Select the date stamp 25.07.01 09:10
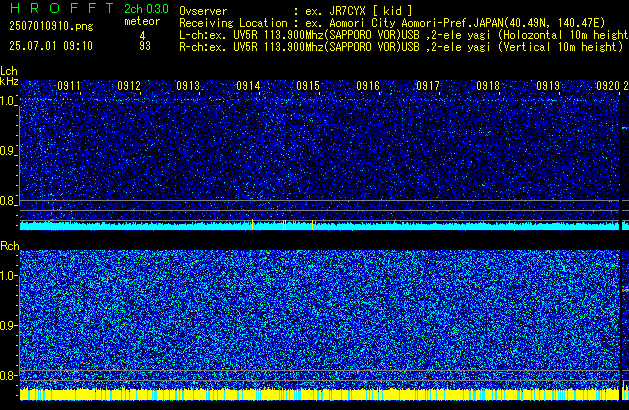 click(x=51, y=46)
